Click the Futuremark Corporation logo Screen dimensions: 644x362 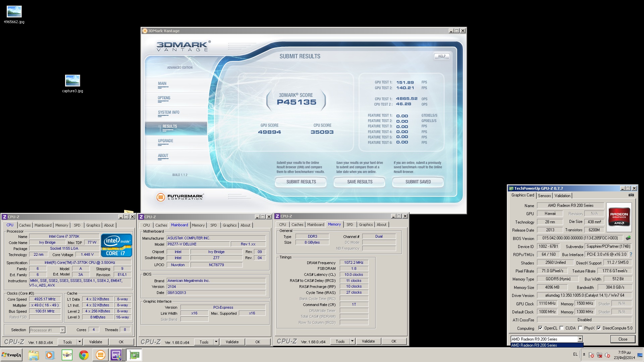tap(180, 197)
